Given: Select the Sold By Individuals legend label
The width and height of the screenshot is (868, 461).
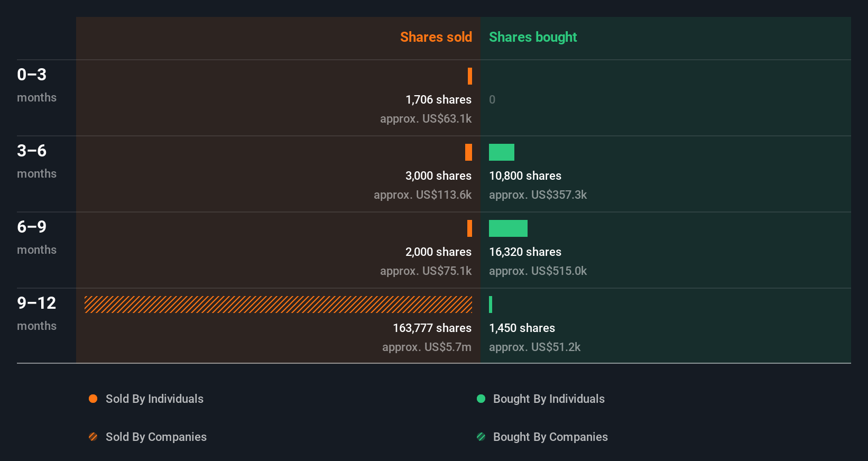Looking at the screenshot, I should (x=154, y=399).
